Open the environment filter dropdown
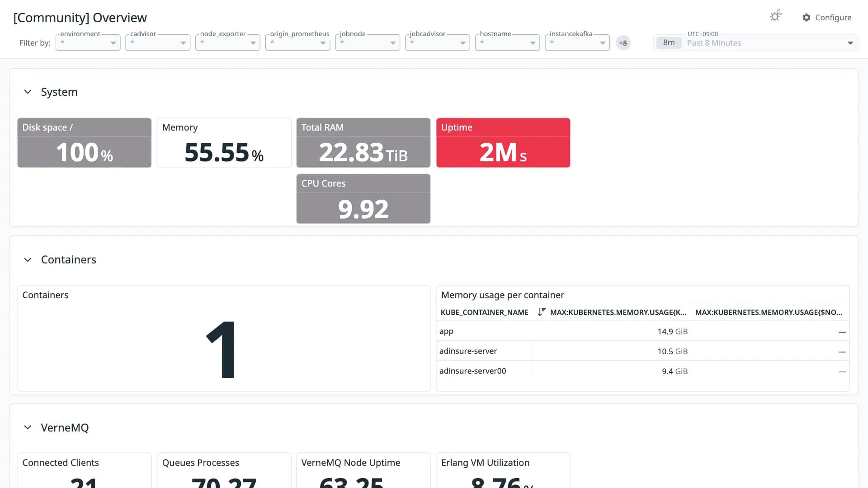The image size is (868, 488). [x=88, y=42]
